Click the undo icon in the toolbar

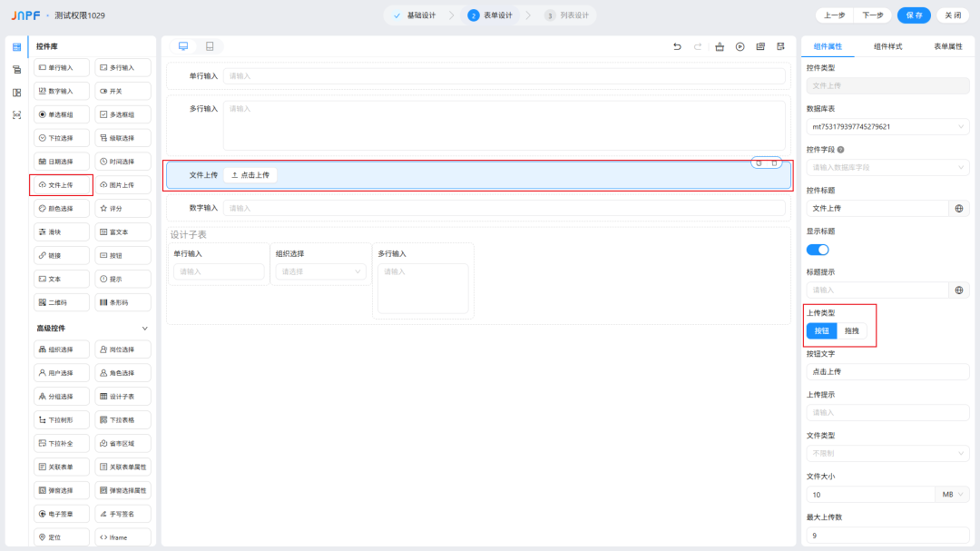point(677,46)
